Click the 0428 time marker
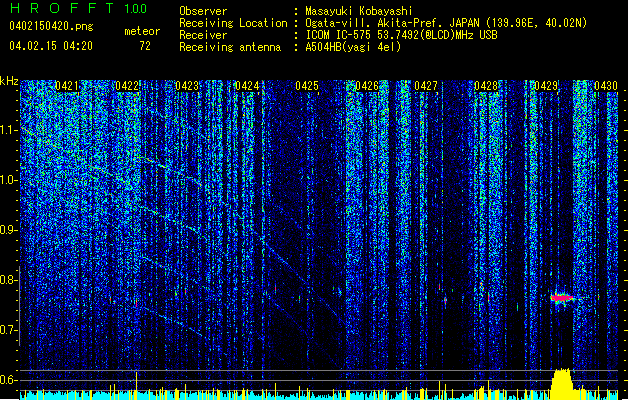 point(486,86)
